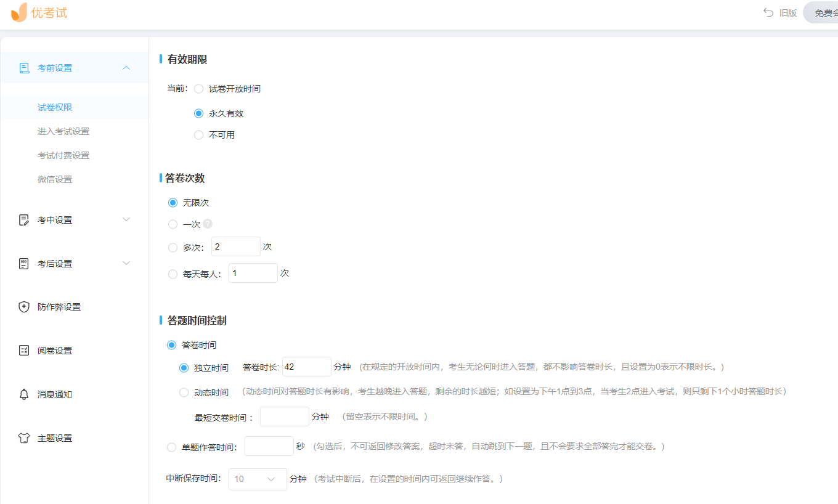Viewport: 838px width, 504px height.
Task: Choose the 每天每人 attempts radio
Action: (x=173, y=274)
